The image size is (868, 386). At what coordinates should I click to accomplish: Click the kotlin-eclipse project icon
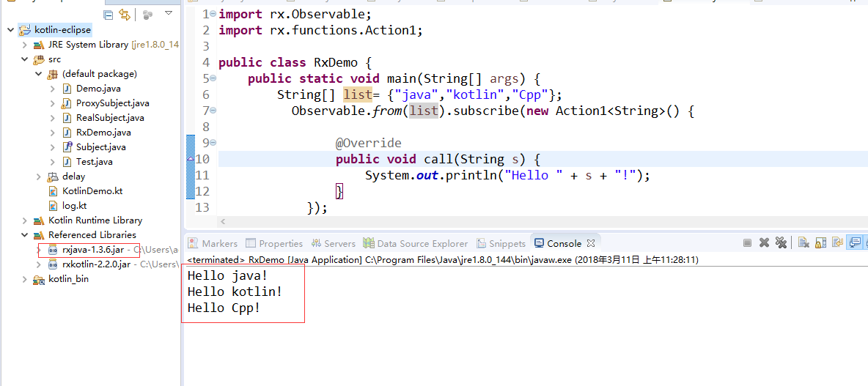[x=25, y=30]
